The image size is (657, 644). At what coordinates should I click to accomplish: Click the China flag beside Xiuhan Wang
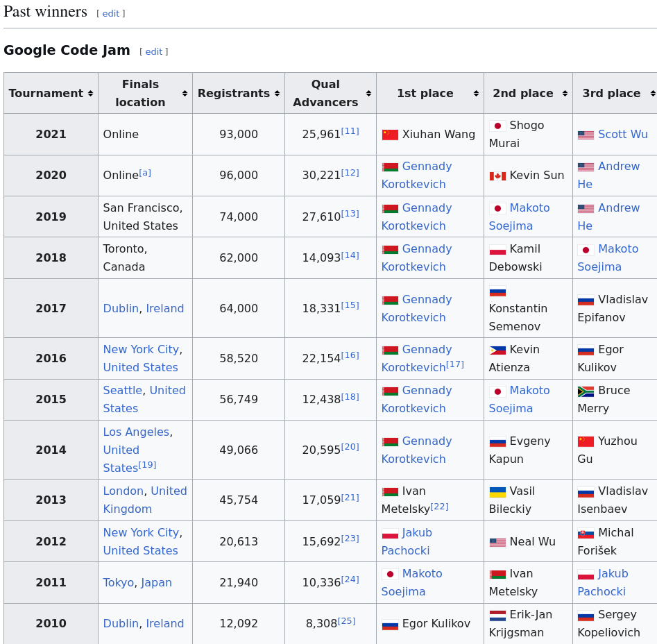tap(390, 135)
